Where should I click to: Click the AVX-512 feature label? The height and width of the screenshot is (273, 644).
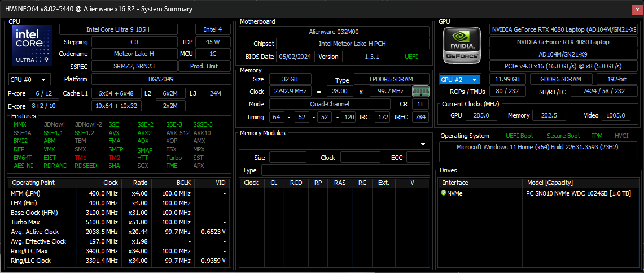pos(177,133)
